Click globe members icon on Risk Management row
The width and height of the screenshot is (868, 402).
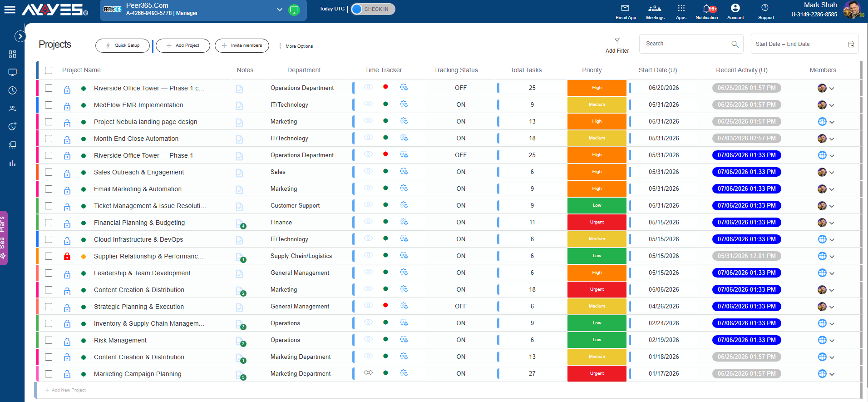(x=822, y=340)
